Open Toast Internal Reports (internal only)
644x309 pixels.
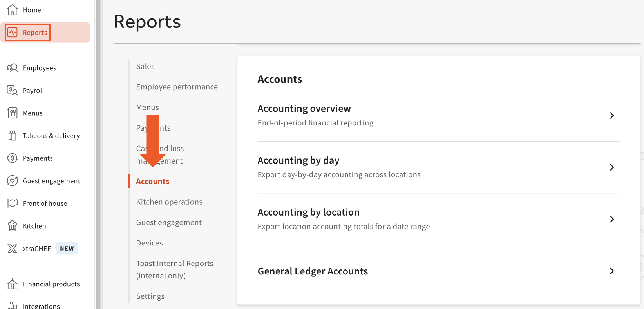175,269
